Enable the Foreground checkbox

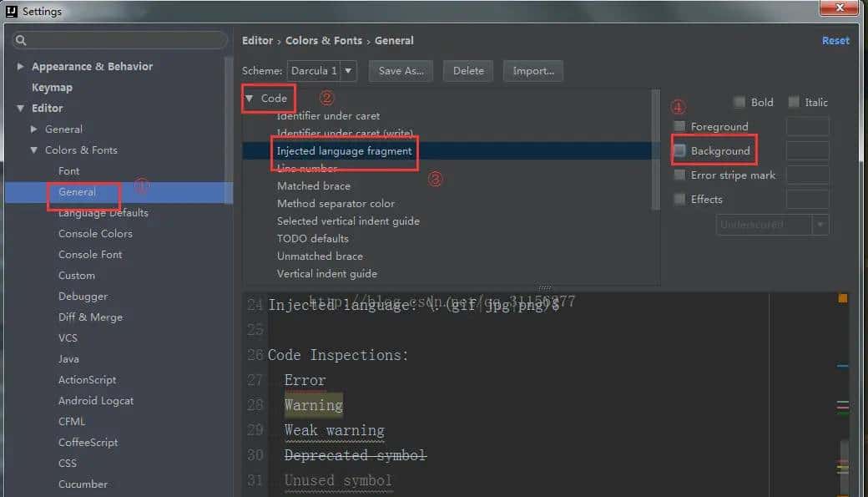pos(680,127)
